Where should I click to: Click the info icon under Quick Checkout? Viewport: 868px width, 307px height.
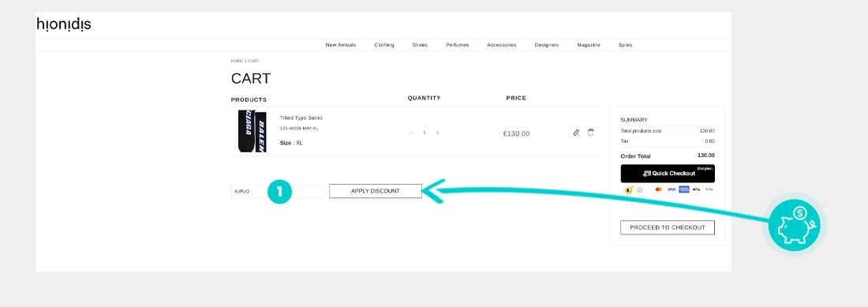pos(639,189)
